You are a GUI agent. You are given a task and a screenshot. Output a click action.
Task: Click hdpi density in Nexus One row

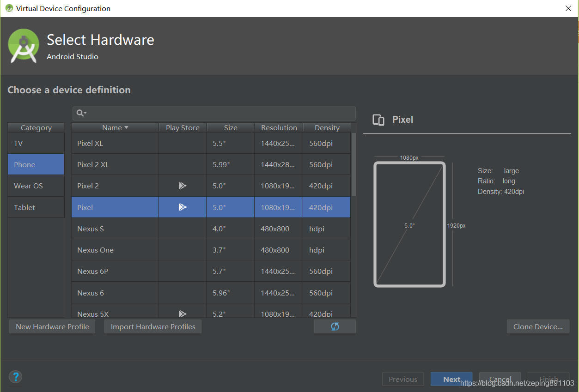point(327,250)
